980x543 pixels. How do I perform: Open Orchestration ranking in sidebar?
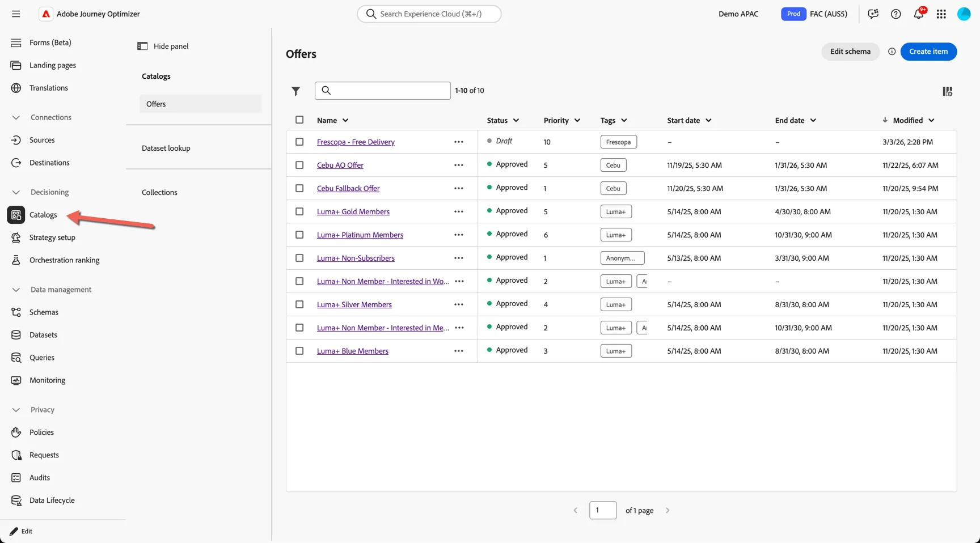pyautogui.click(x=64, y=260)
